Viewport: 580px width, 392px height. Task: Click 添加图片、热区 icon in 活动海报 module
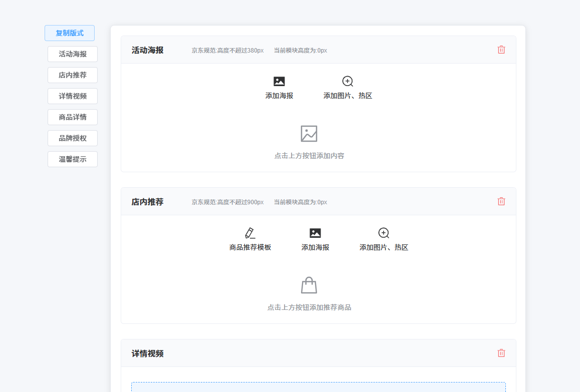[x=348, y=82]
